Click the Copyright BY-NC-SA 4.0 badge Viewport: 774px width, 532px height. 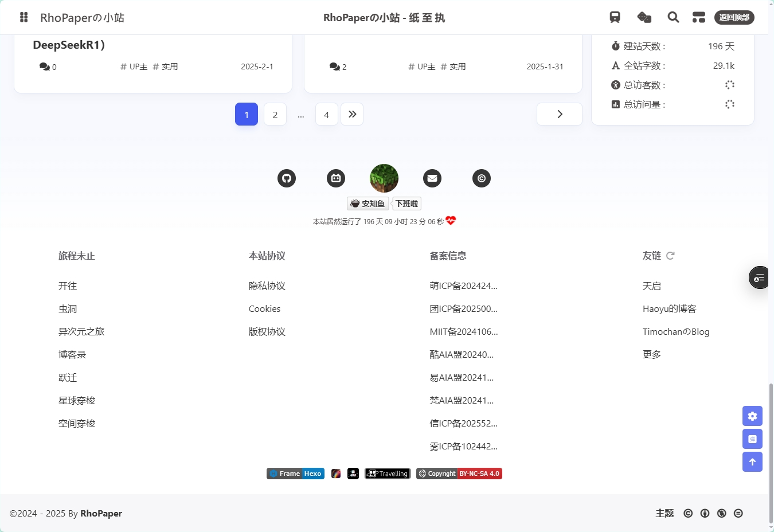click(x=459, y=474)
